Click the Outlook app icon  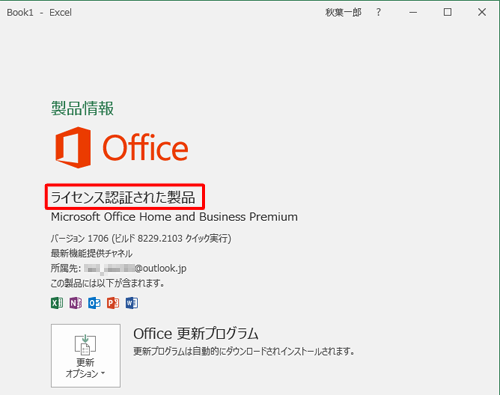pos(94,303)
